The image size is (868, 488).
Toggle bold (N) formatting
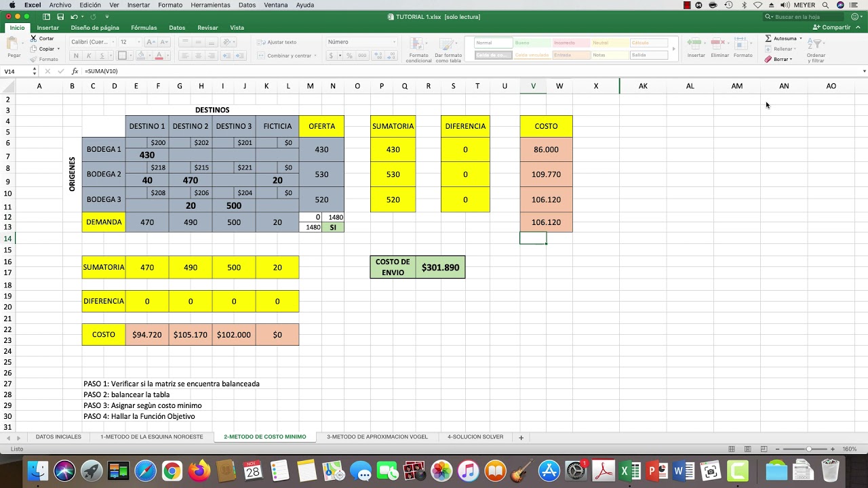coord(76,56)
